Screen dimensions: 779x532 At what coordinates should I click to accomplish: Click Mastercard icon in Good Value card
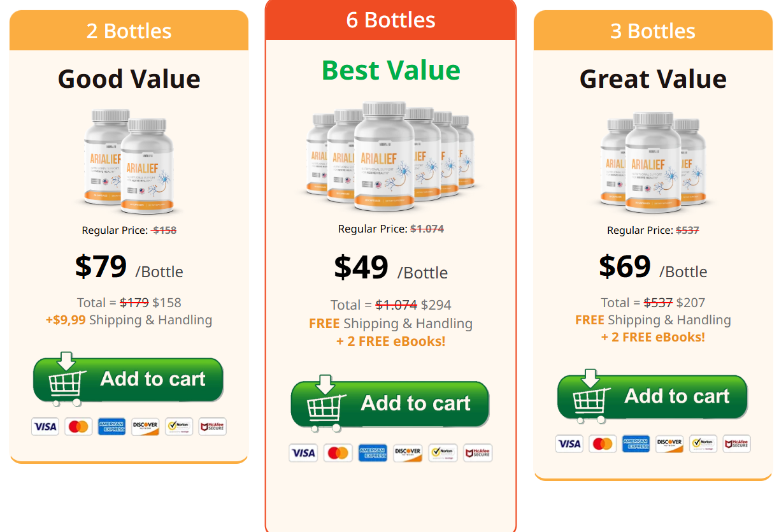coord(78,427)
